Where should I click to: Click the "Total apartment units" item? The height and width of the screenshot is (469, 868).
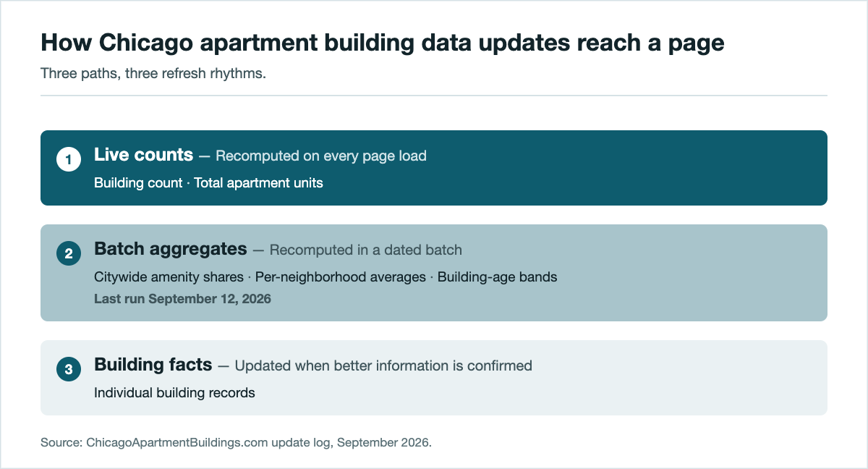point(258,183)
